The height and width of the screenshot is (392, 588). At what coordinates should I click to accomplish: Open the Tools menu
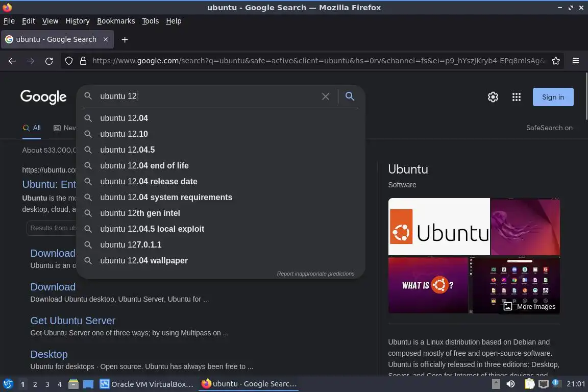(x=151, y=21)
